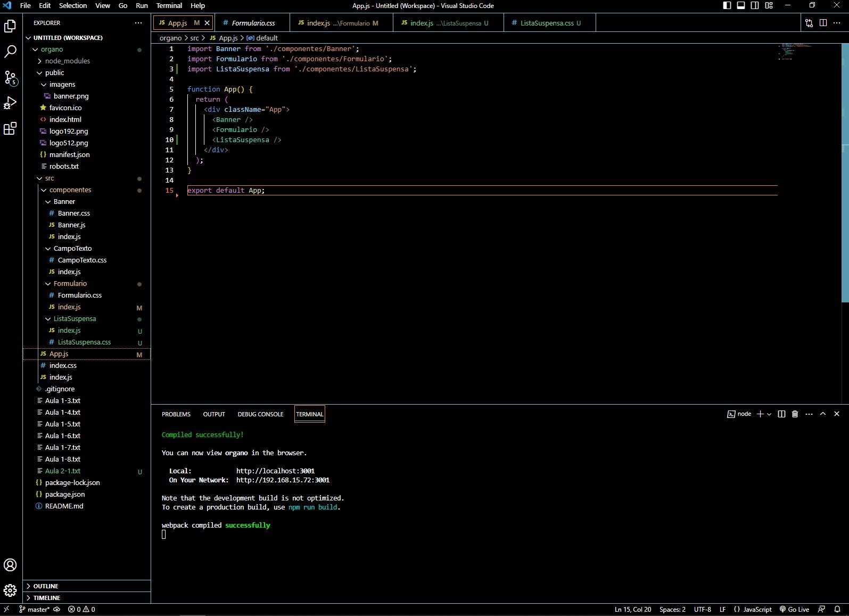Switch to the PROBLEMS panel tab
Screen dimensions: 849x616
[x=176, y=414]
